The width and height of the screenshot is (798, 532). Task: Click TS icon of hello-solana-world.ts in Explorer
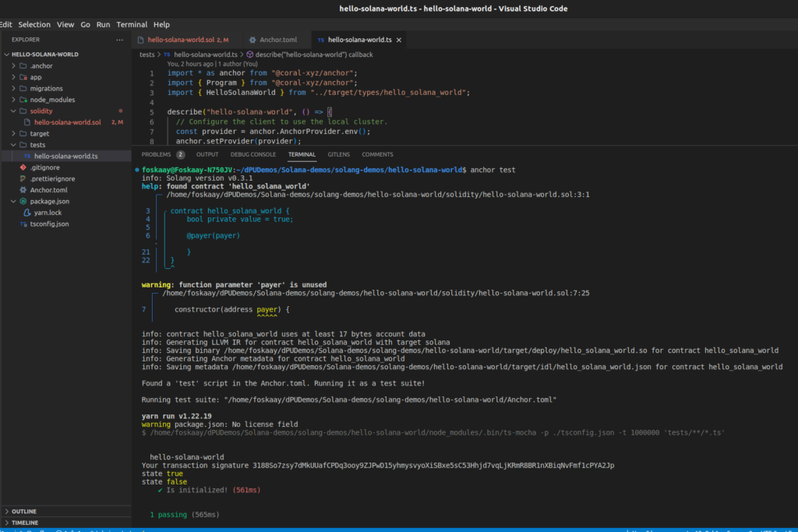27,156
